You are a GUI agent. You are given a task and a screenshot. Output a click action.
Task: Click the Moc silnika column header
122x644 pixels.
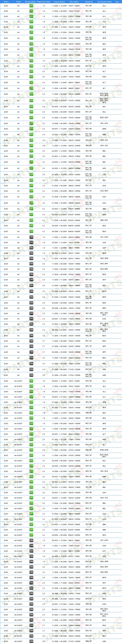click(x=74, y=2)
